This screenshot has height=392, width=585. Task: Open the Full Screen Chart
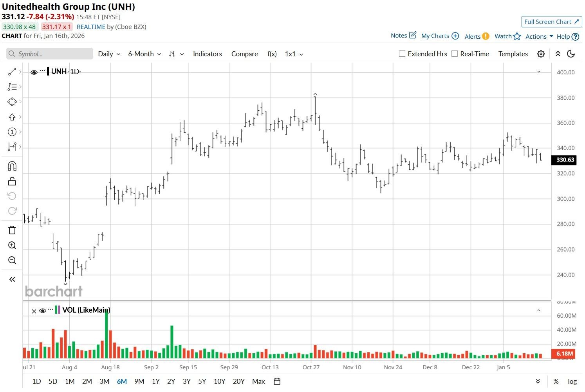tap(551, 22)
